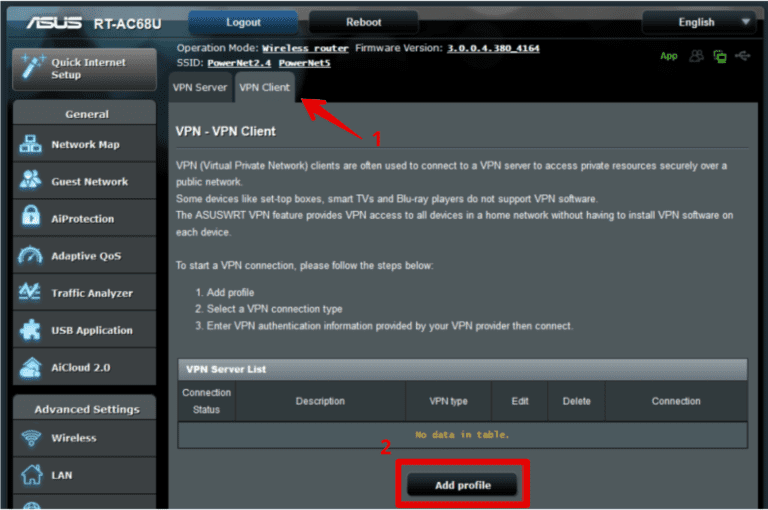The width and height of the screenshot is (768, 510).
Task: Open Traffic Analyzer in the sidebar
Action: pos(85,293)
